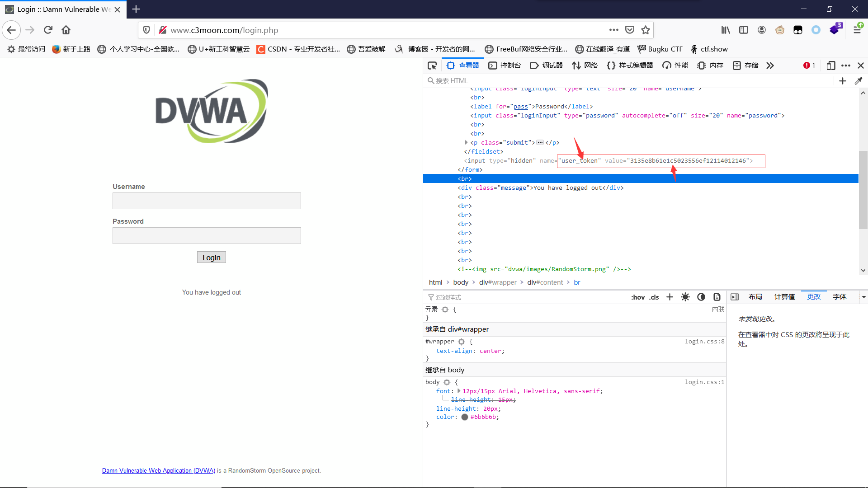Screen dimensions: 868x488
Task: Switch to the 网络 network tab
Action: (x=585, y=66)
